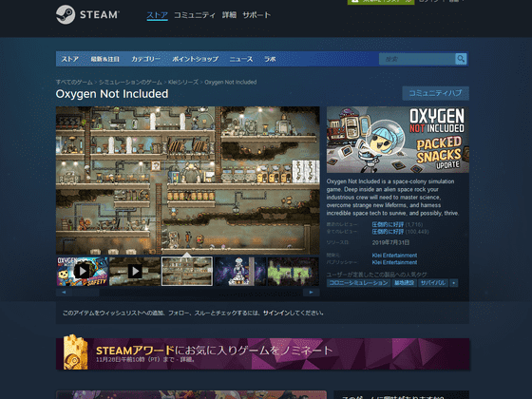Open the Packed Snacks update banner image

point(398,140)
